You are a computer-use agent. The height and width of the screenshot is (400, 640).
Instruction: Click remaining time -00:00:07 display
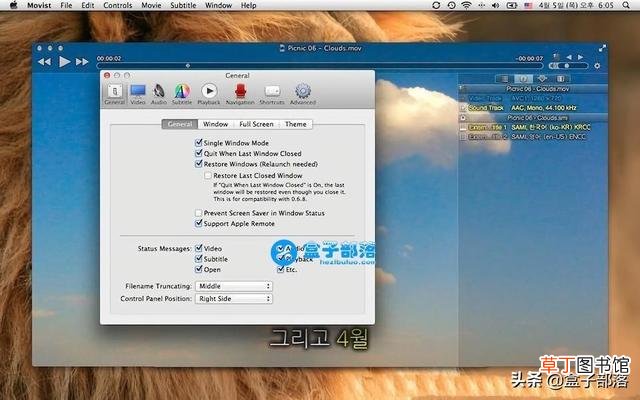click(x=529, y=58)
